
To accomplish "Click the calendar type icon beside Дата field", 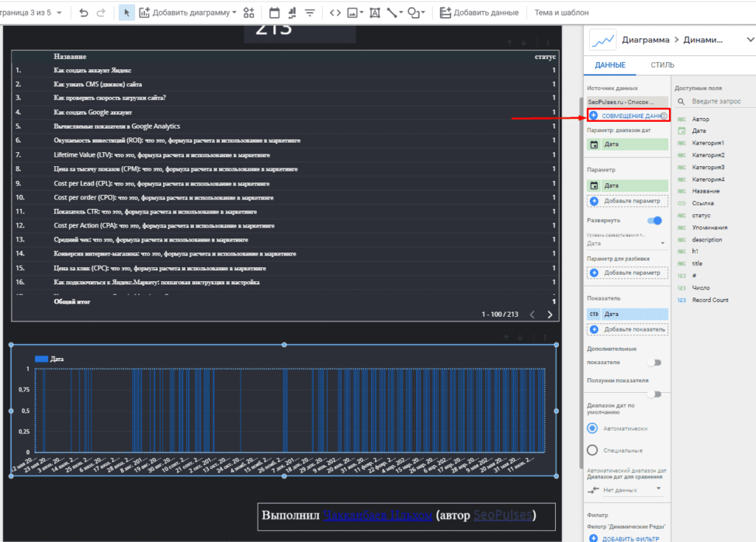I will [681, 131].
